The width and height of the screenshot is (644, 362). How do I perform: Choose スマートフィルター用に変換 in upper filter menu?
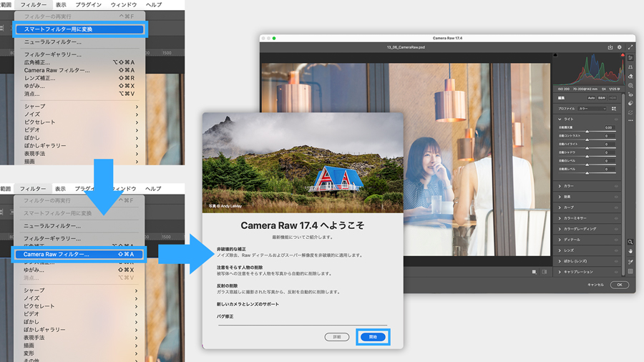(x=79, y=29)
